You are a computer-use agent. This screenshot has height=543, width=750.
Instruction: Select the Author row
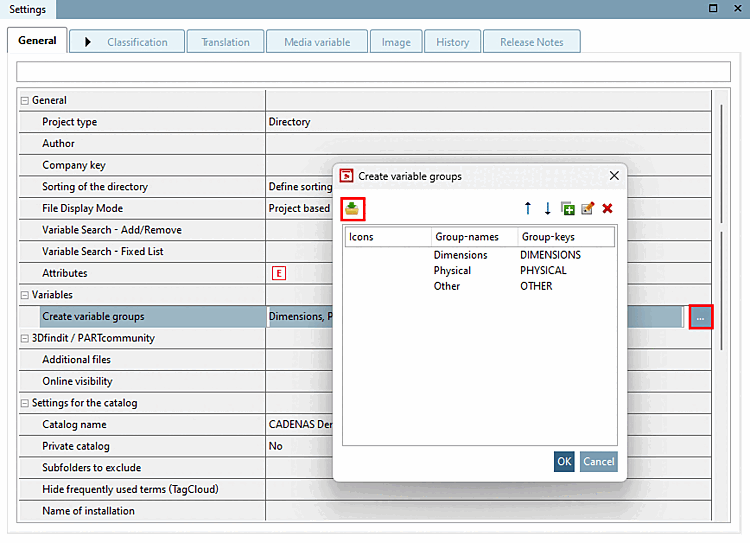tap(365, 144)
